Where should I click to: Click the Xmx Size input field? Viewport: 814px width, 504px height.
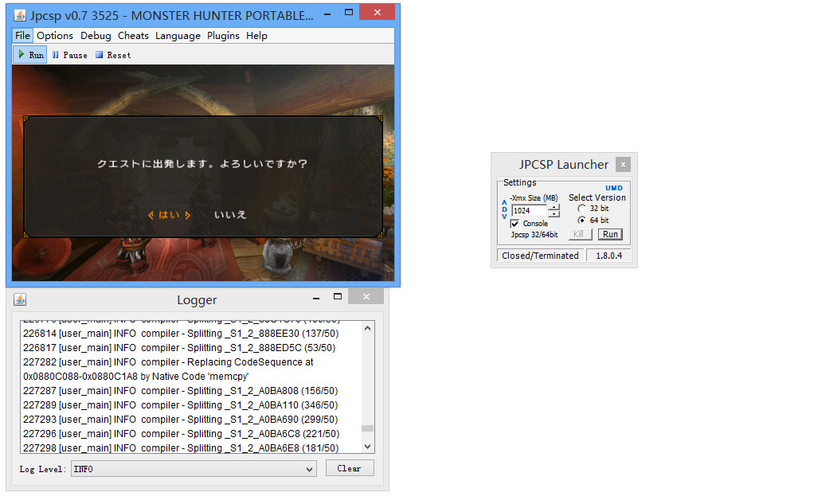pos(529,211)
